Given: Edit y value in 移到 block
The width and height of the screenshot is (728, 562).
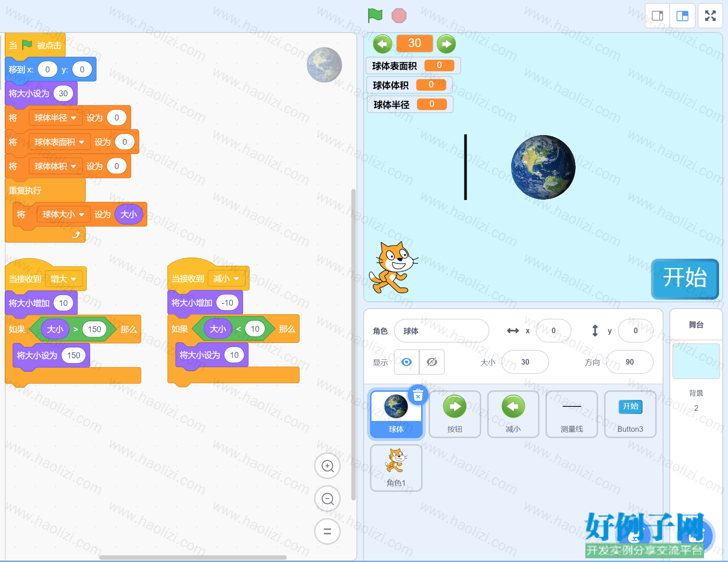Looking at the screenshot, I should [82, 69].
